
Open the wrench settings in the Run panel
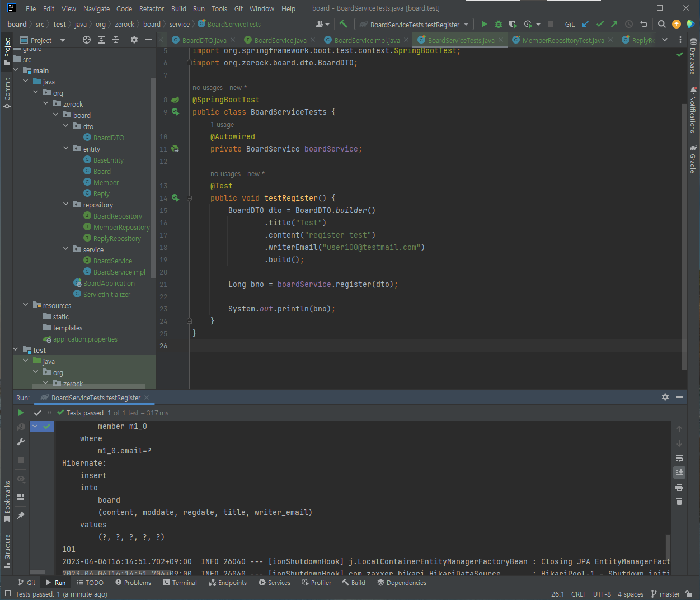tap(21, 442)
